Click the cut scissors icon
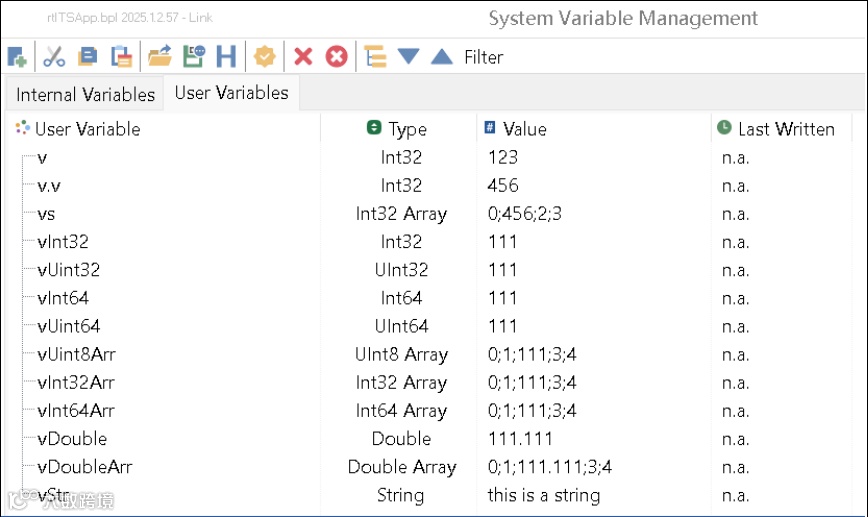This screenshot has width=868, height=517. [x=54, y=57]
